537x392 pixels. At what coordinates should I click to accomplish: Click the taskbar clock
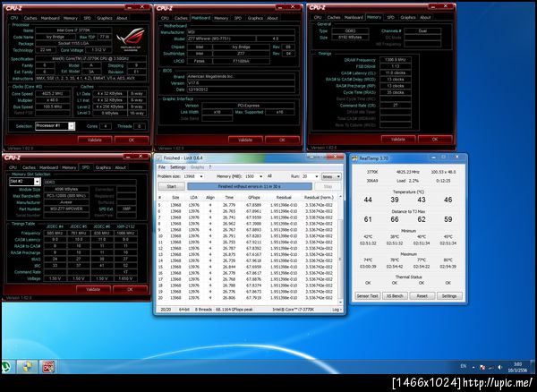point(518,367)
